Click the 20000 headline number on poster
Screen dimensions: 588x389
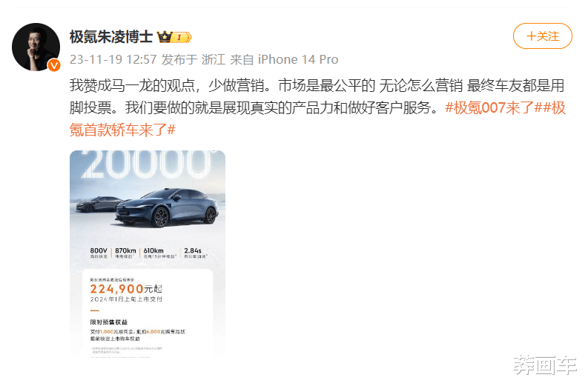(x=146, y=164)
